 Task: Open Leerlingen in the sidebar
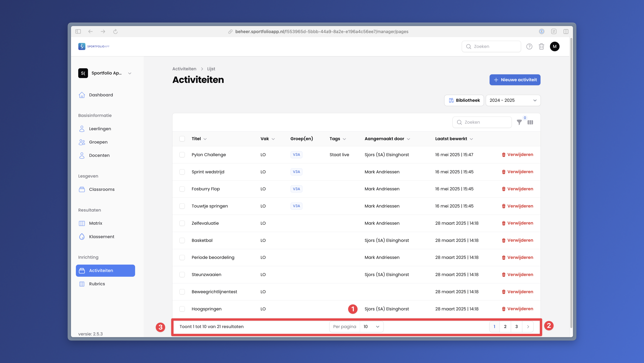(105, 129)
